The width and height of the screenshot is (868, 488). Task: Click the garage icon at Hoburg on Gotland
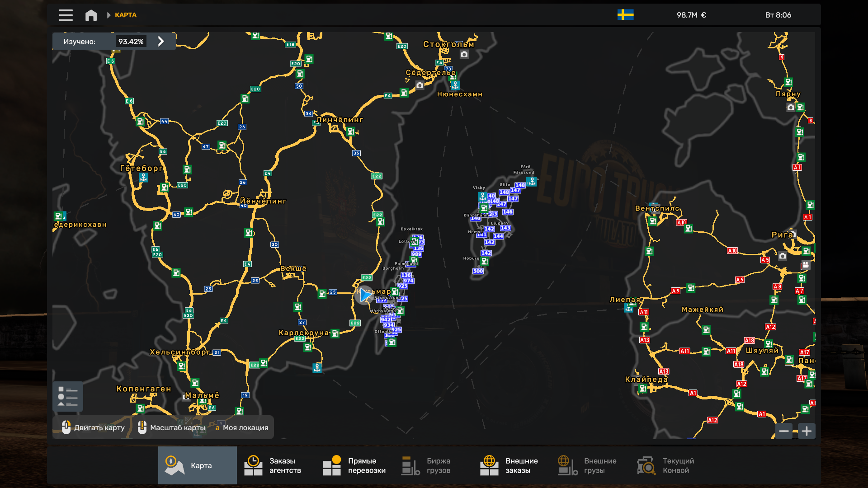coord(485,261)
